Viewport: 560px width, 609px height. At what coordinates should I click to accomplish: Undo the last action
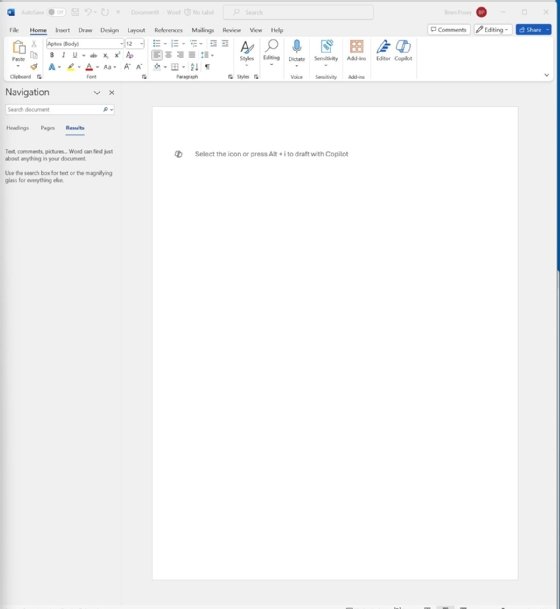(88, 12)
